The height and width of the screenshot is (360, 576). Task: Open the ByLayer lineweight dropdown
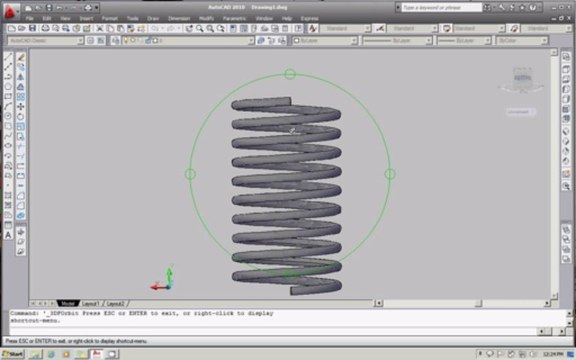[x=464, y=40]
